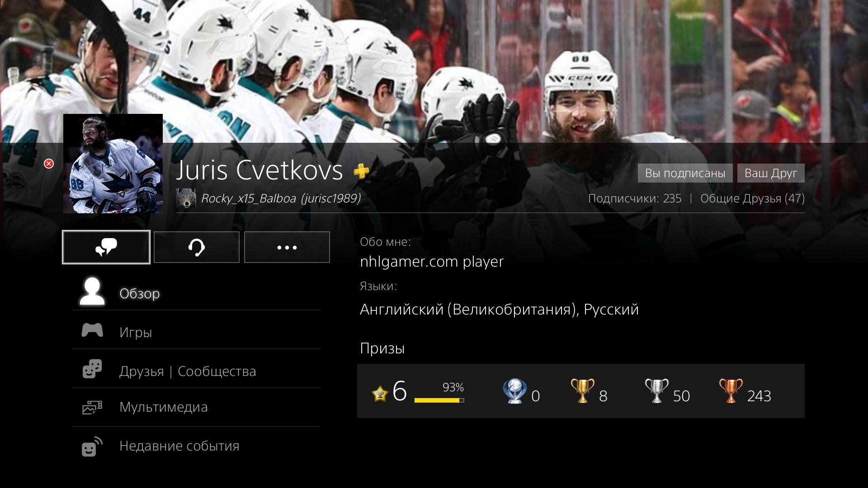The width and height of the screenshot is (868, 488).
Task: Click the trophy level 93% progress bar
Action: tap(439, 400)
